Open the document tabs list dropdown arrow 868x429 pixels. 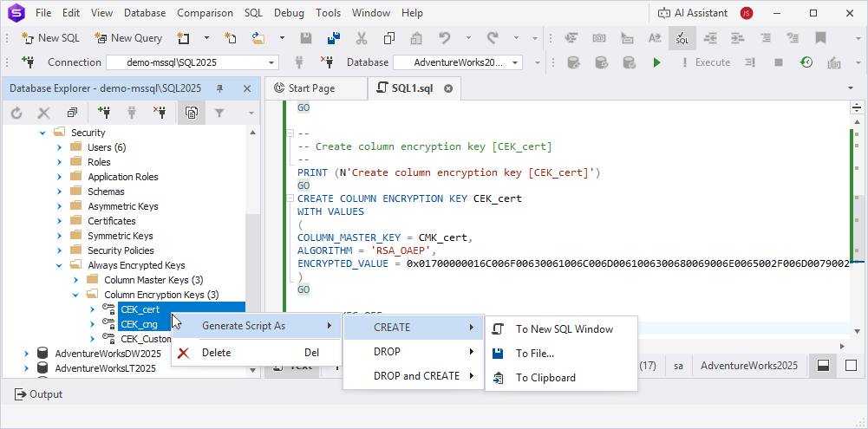click(x=851, y=88)
